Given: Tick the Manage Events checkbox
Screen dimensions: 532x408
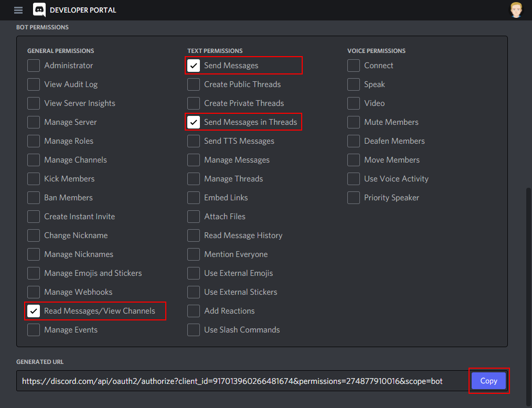Looking at the screenshot, I should pos(34,330).
